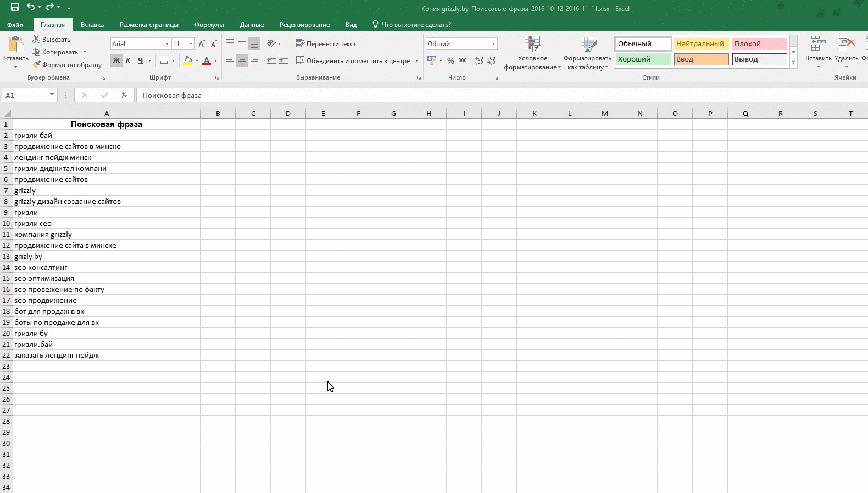Toggle left text alignment
Image resolution: width=868 pixels, height=493 pixels.
click(x=230, y=60)
